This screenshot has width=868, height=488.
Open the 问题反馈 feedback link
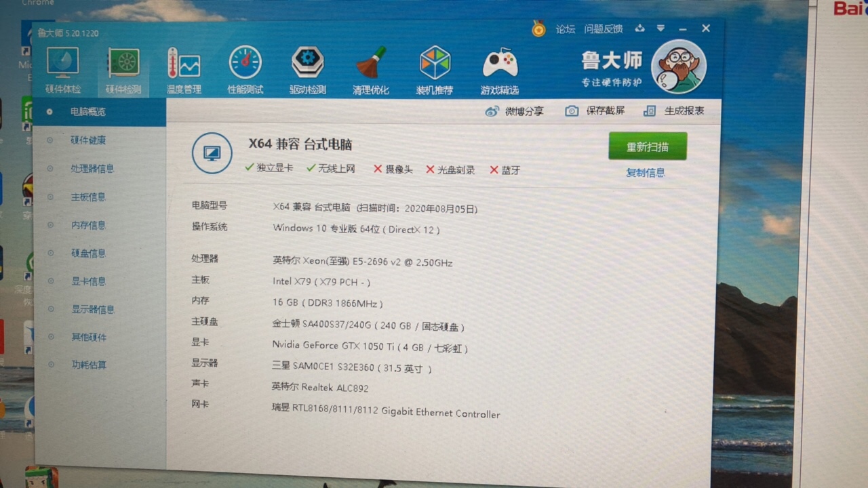[x=603, y=29]
